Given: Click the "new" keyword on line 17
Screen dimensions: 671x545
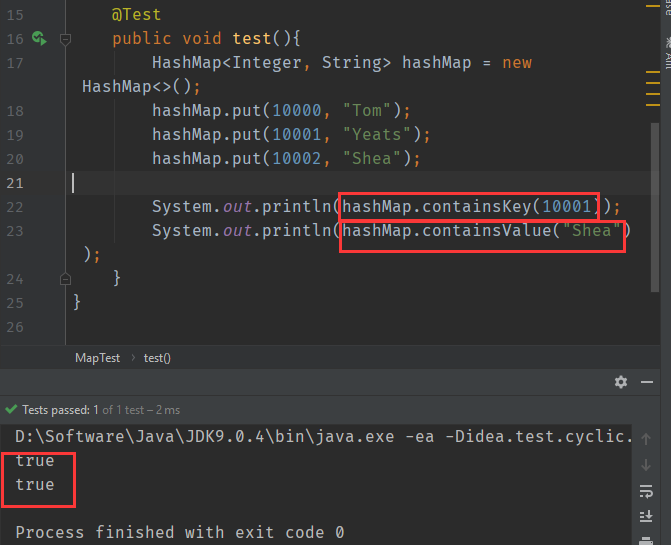Looking at the screenshot, I should point(517,63).
